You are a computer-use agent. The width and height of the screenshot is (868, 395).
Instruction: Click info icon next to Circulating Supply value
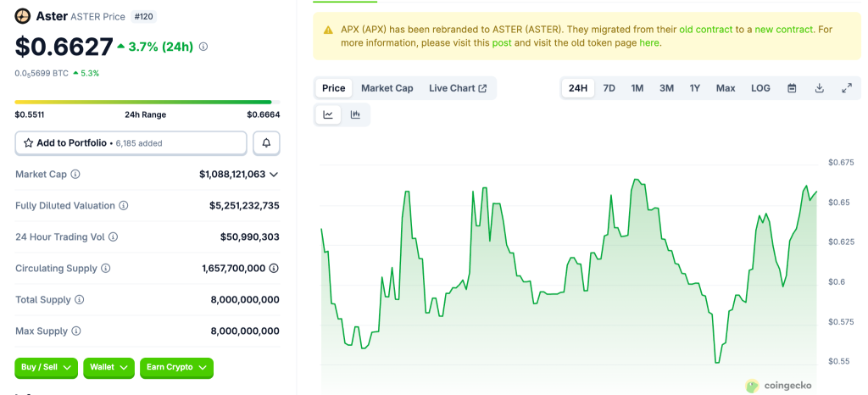[x=274, y=269]
